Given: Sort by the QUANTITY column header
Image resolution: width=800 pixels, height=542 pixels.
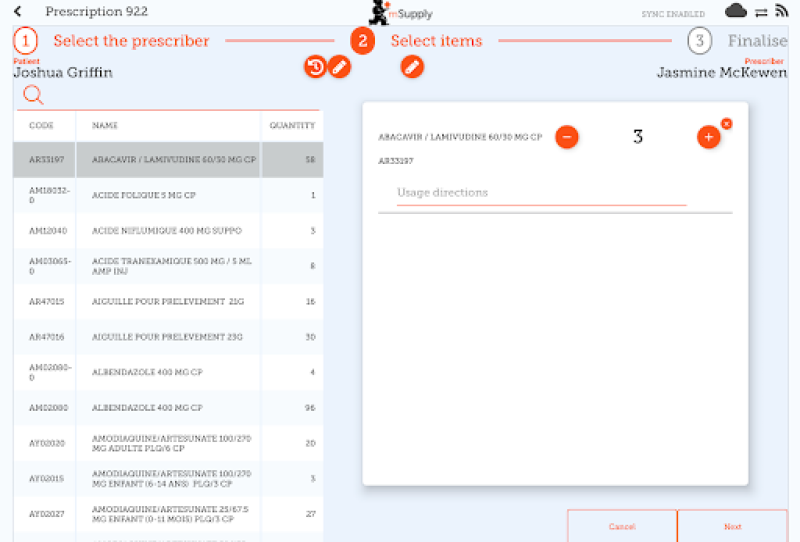Looking at the screenshot, I should (292, 126).
